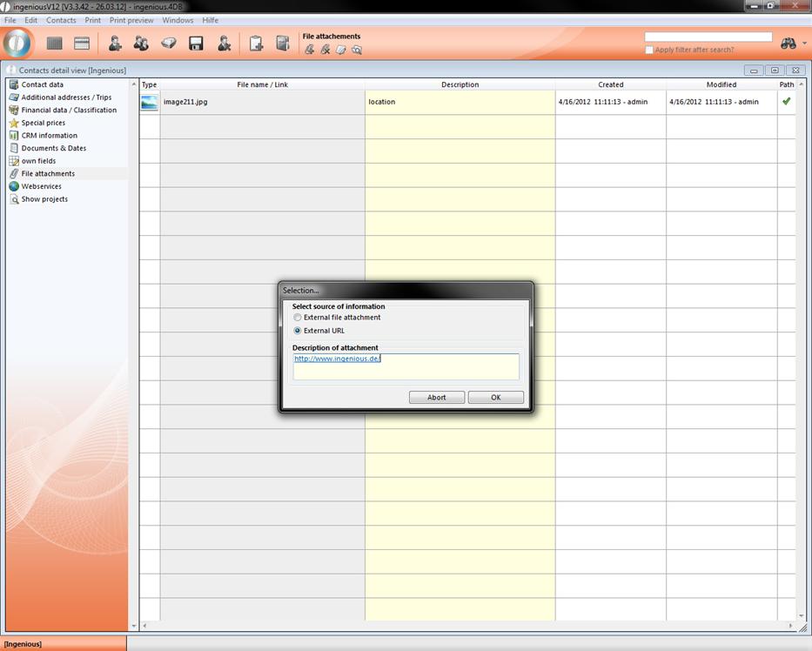812x651 pixels.
Task: Click the binoculars search icon
Action: (789, 44)
